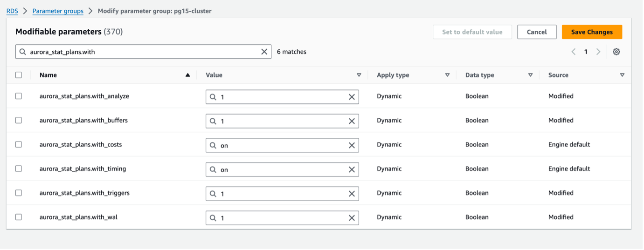Viewport: 644px width, 250px height.
Task: Sort by the Name column header
Action: point(48,75)
